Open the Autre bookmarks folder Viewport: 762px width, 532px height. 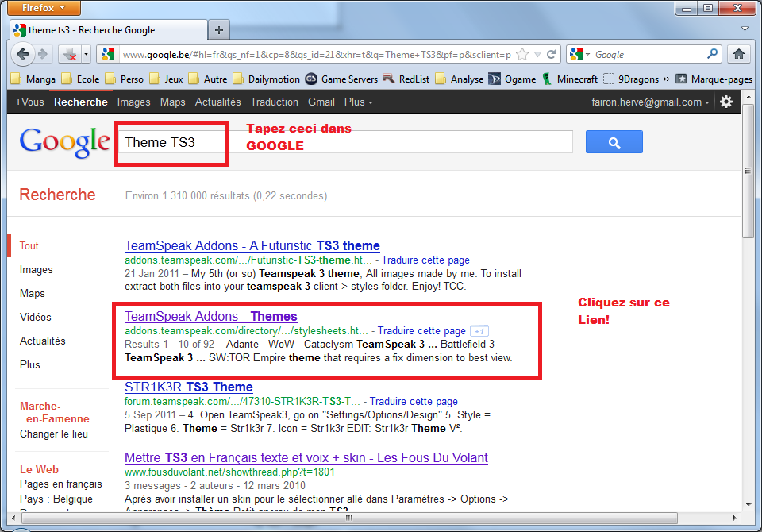[208, 79]
